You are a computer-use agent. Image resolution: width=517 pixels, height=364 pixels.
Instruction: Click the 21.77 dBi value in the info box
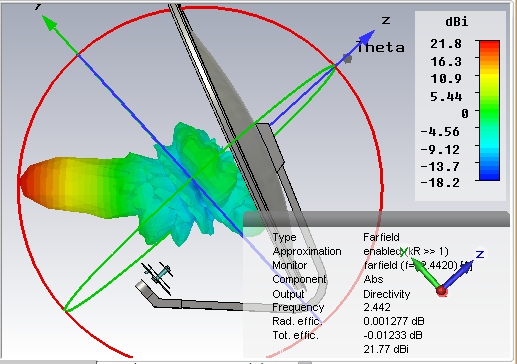[386, 349]
